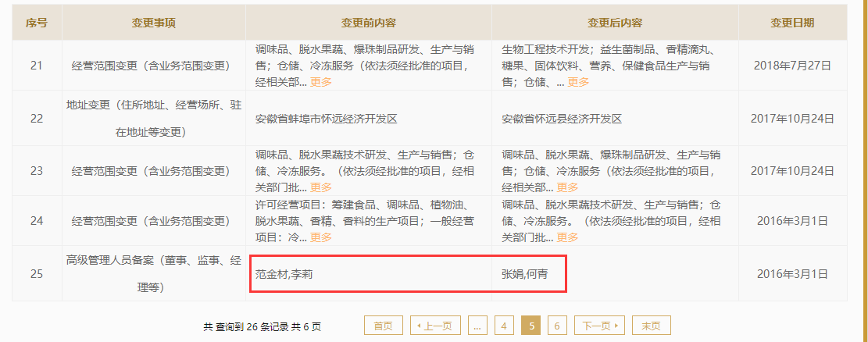Screen dimensions: 868x342
Task: Select address 安徽省蚌埠市怀远经济开发区
Action: (x=327, y=119)
